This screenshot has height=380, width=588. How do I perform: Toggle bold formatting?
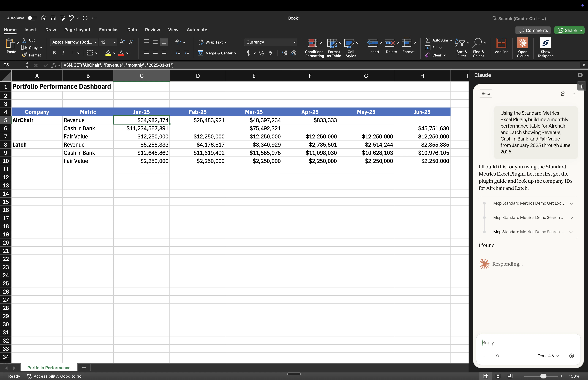point(54,53)
